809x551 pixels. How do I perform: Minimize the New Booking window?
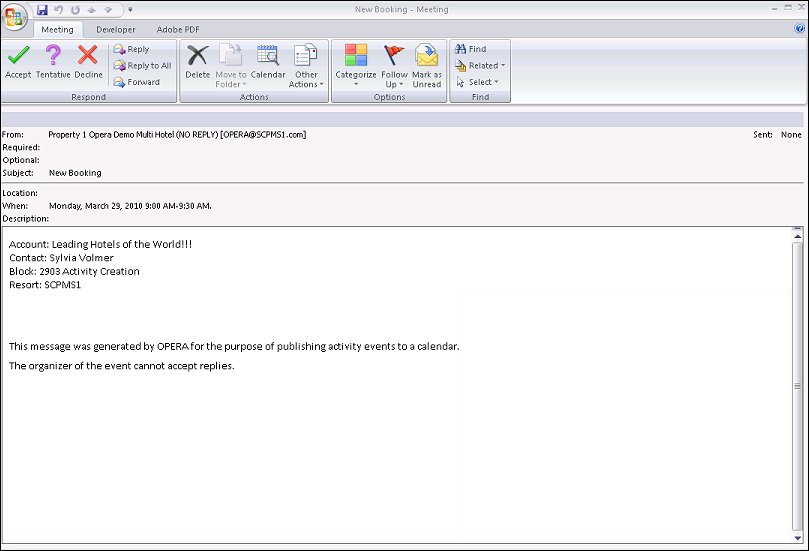[774, 8]
